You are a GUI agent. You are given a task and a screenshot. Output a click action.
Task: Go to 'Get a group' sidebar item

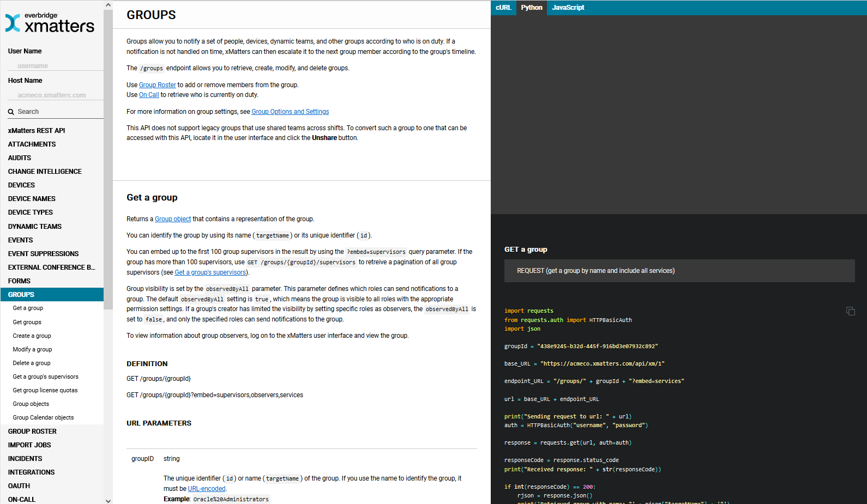click(x=28, y=308)
